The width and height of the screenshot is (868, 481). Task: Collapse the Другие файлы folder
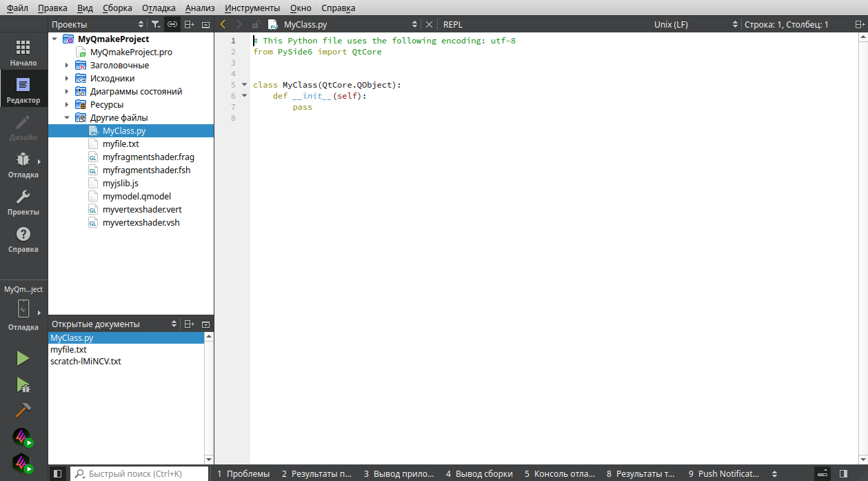coord(67,118)
